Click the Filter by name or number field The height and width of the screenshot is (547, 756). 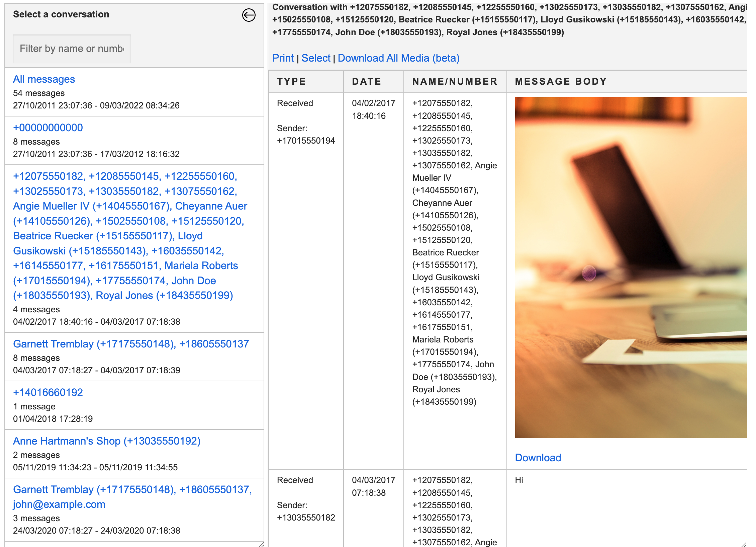[x=72, y=49]
